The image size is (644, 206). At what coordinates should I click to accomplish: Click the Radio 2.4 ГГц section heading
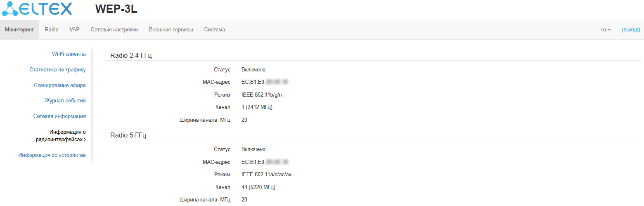[x=131, y=56]
